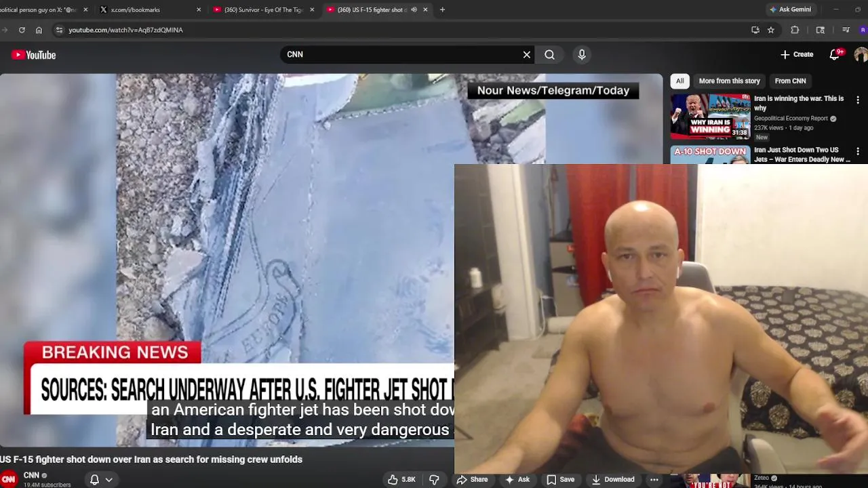Image resolution: width=868 pixels, height=488 pixels.
Task: Click the Ask button
Action: [517, 479]
